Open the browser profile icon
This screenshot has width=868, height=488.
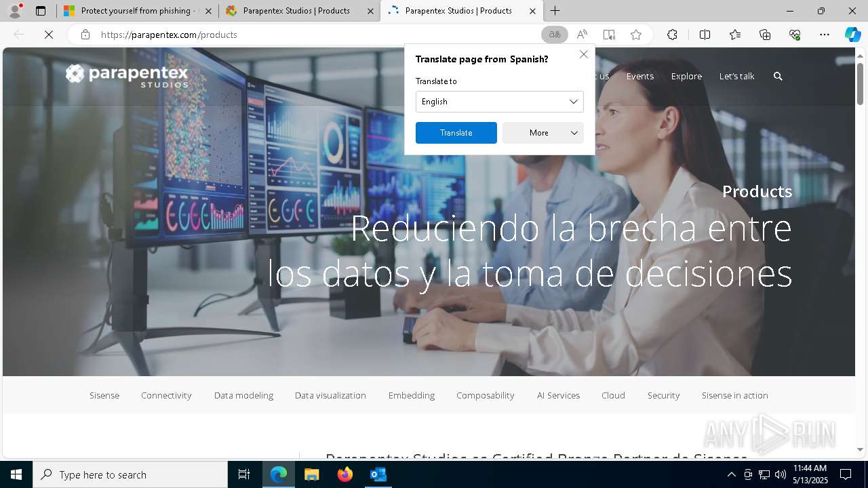point(15,11)
